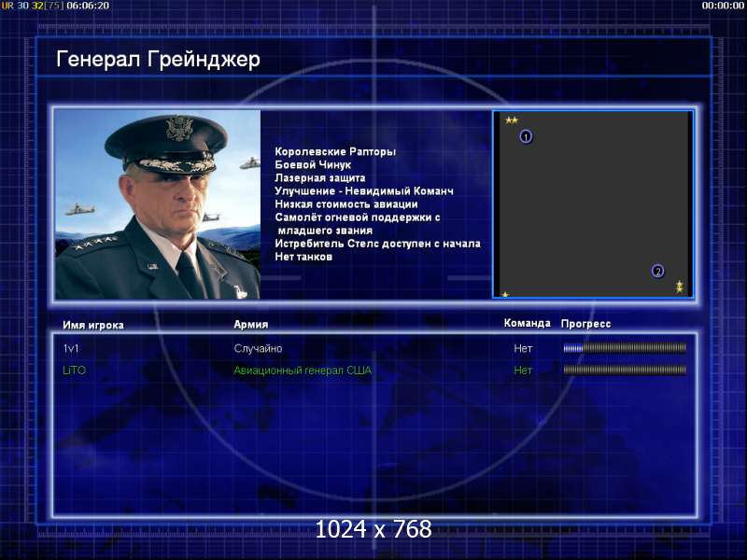Click army value 'Авиационный генерал США'

click(x=303, y=370)
